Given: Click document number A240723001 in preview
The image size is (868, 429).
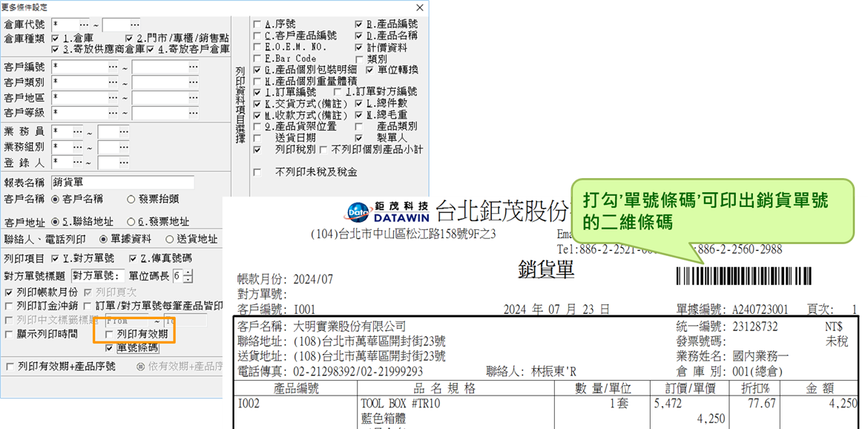Looking at the screenshot, I should point(760,309).
